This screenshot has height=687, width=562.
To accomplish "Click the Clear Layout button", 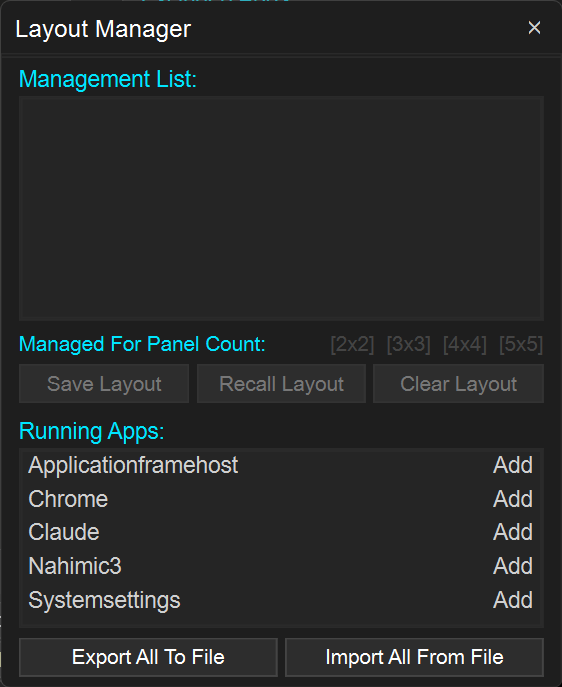I will coord(458,384).
